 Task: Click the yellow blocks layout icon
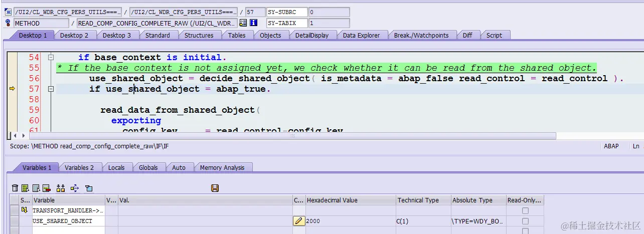pyautogui.click(x=61, y=188)
